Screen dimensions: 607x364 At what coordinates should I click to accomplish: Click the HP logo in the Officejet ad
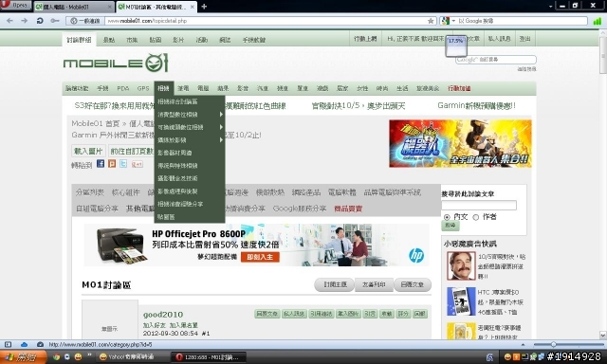click(x=416, y=255)
